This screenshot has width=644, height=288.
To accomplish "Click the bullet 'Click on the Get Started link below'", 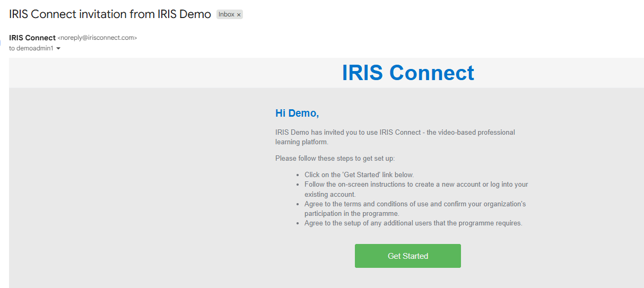I will pyautogui.click(x=359, y=174).
